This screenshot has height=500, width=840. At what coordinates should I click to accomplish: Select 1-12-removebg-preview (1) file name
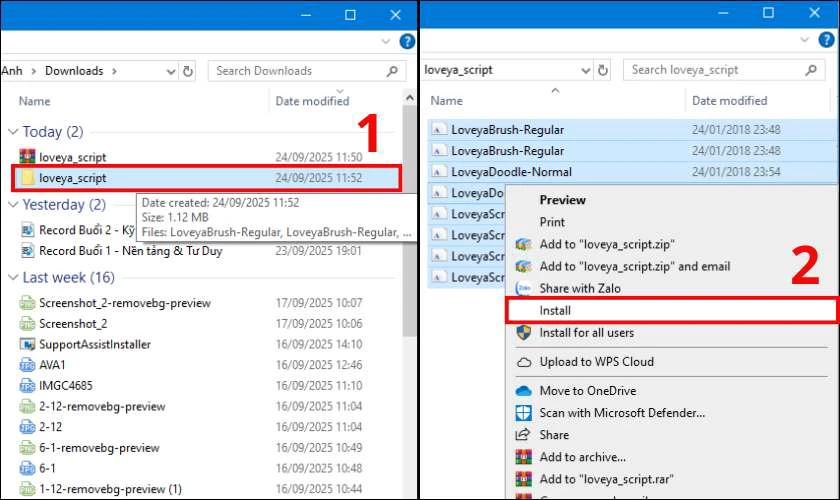pyautogui.click(x=110, y=489)
